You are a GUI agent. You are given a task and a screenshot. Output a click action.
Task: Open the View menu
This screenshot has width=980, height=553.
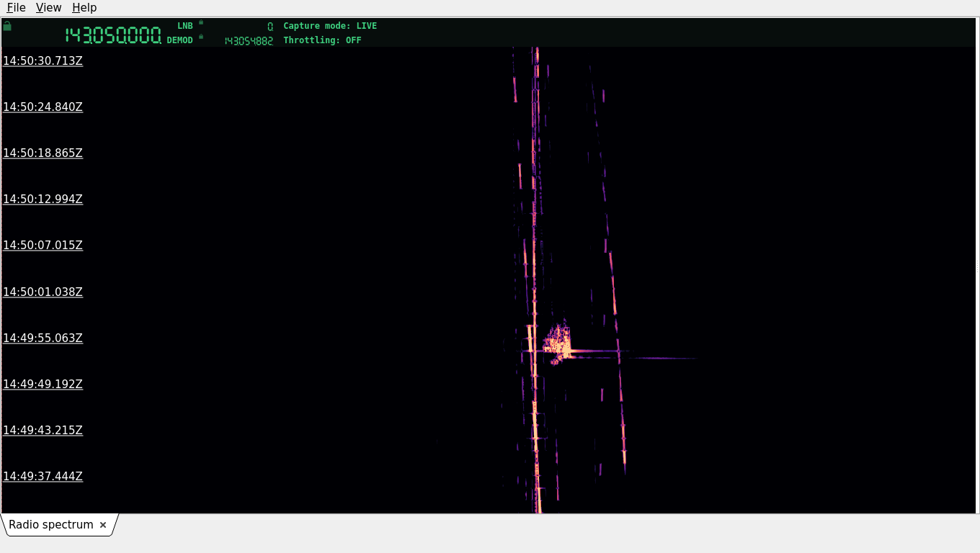click(48, 8)
